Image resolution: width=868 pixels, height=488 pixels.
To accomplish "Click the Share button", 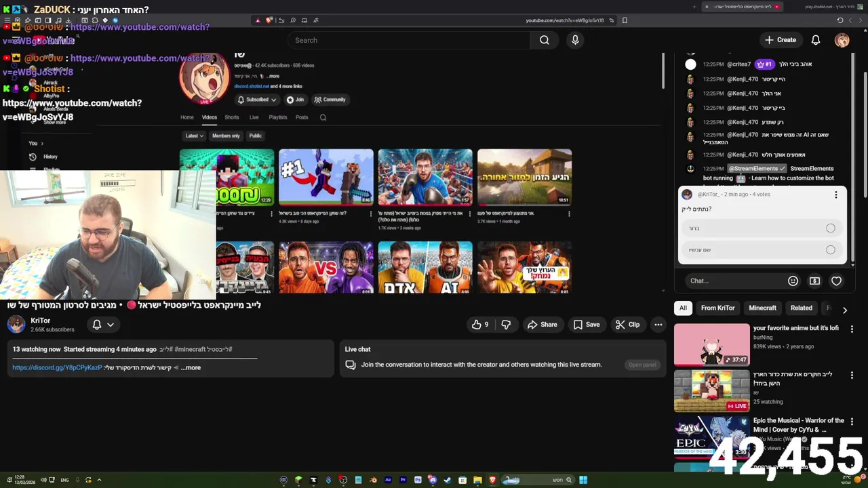I will coord(542,325).
